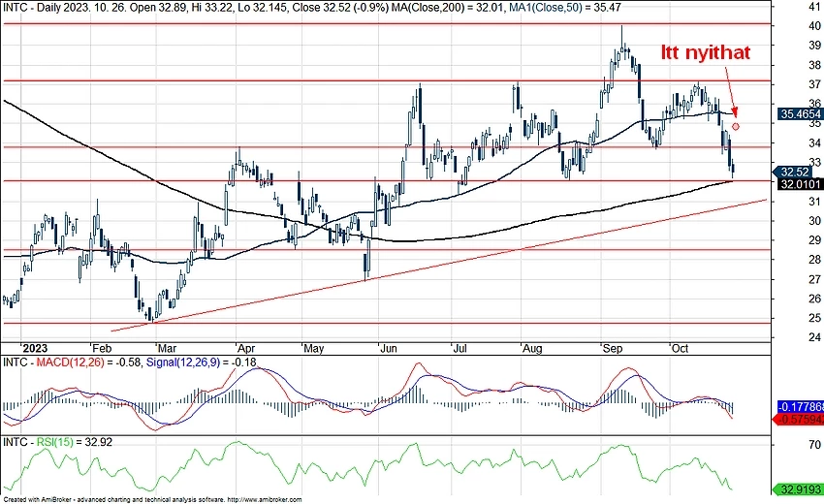Click the 'Itt nyithat' annotation text

tap(705, 52)
